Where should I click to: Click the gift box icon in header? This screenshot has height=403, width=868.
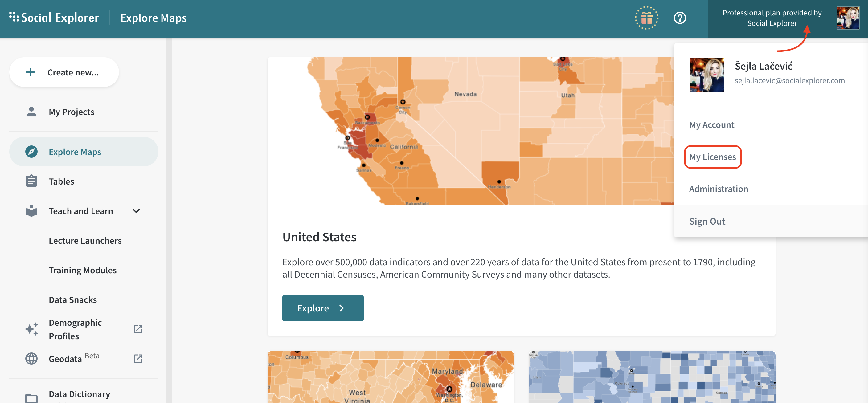click(646, 18)
